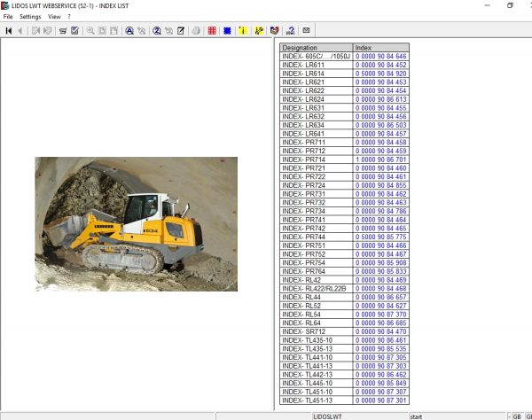Select row INDEX- PR722
The height and width of the screenshot is (420, 532).
pos(344,176)
